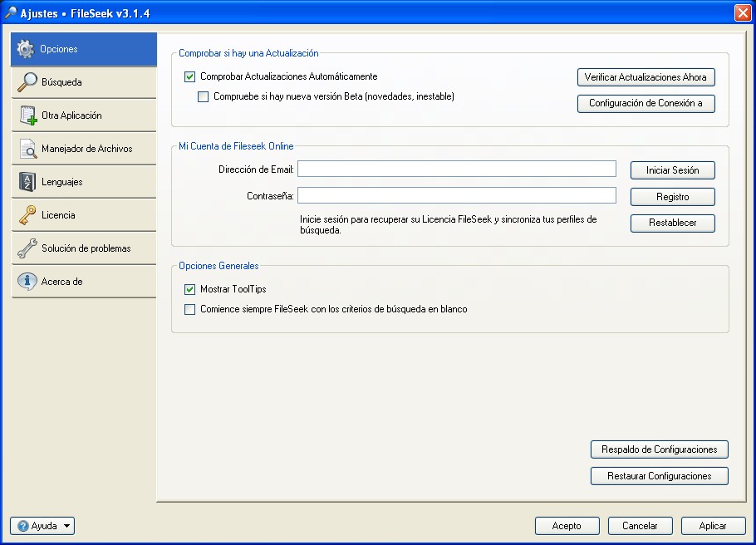756x545 pixels.
Task: Click the info bubble icon for Acerca de
Action: [27, 281]
